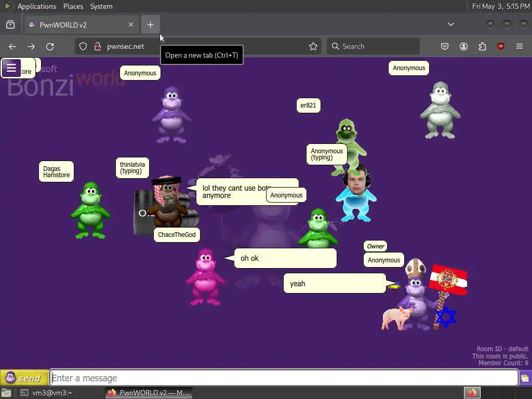
Task: Open Firefox account icon
Action: 463,46
